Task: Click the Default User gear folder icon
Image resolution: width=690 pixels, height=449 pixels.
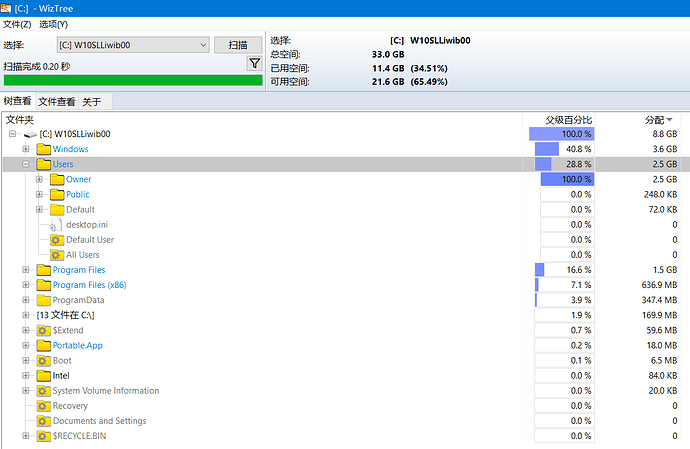Action: tap(57, 240)
